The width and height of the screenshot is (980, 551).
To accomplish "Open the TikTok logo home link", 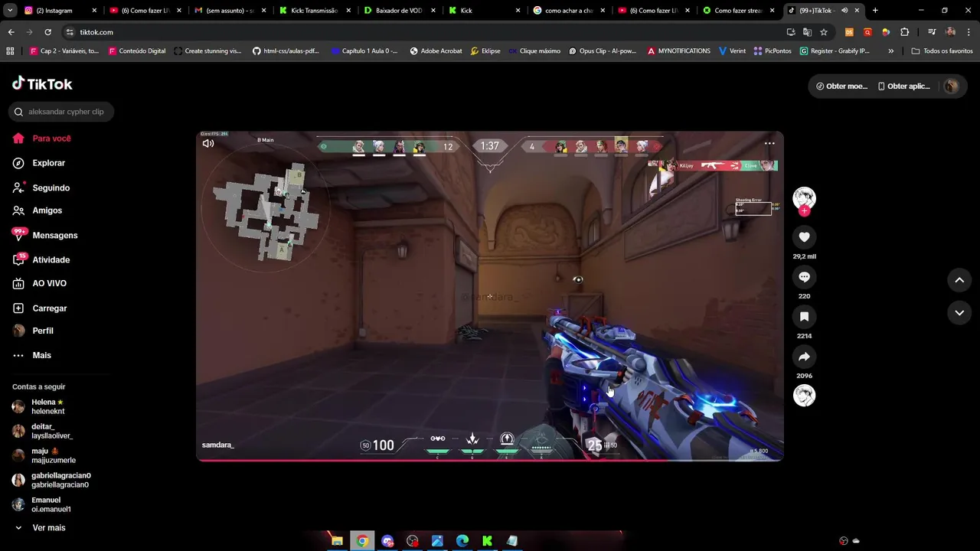I will tap(42, 84).
